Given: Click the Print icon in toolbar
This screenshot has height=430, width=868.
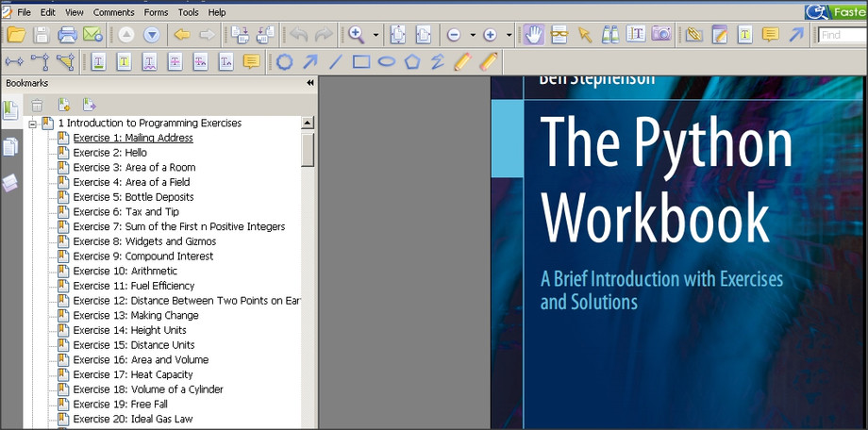Looking at the screenshot, I should (67, 35).
